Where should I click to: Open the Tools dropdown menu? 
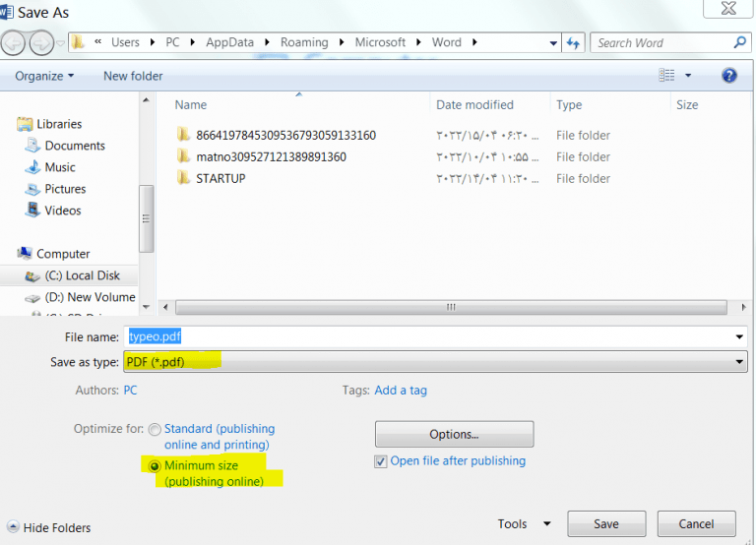point(523,524)
